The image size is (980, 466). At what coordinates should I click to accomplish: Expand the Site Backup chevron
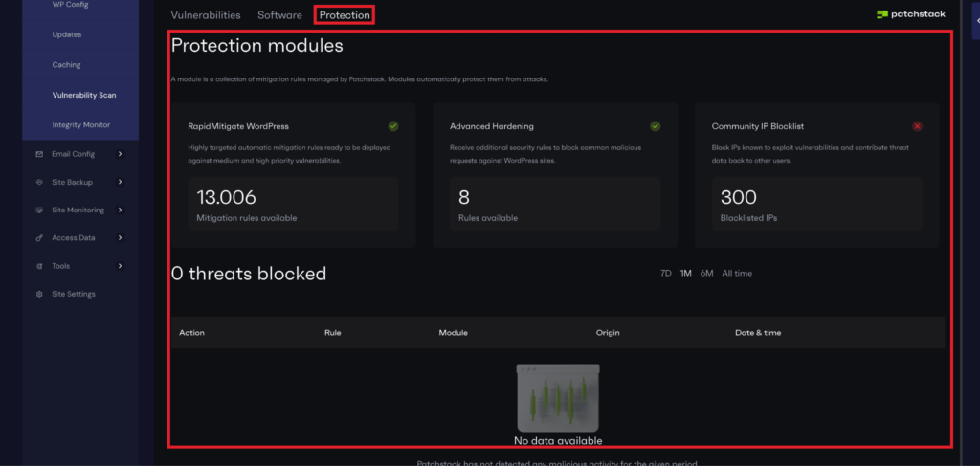120,182
